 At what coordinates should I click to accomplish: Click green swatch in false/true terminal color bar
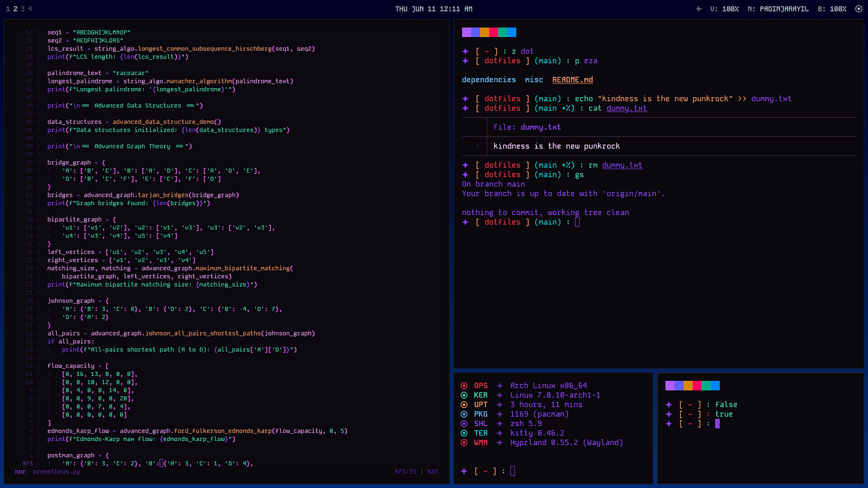coord(706,386)
